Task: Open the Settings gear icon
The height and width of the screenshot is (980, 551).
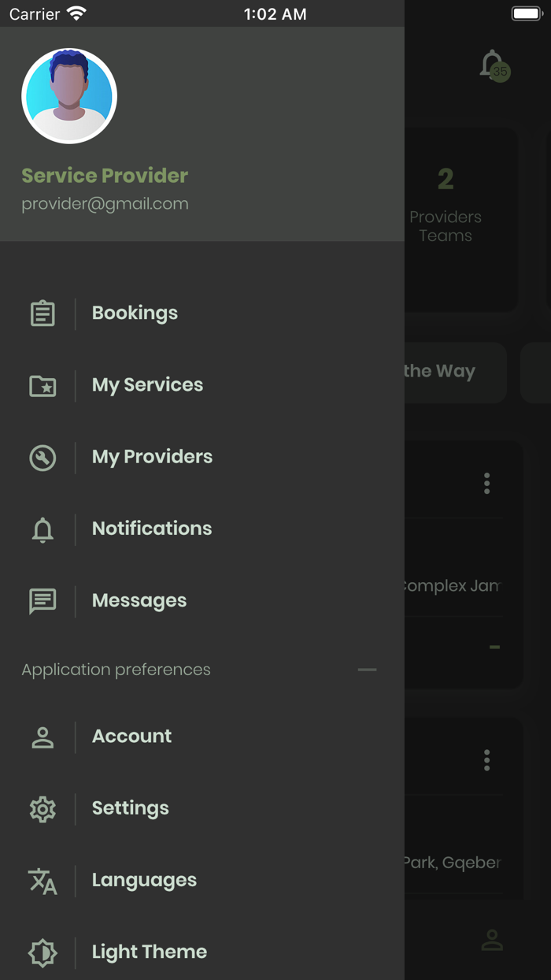Action: tap(42, 808)
